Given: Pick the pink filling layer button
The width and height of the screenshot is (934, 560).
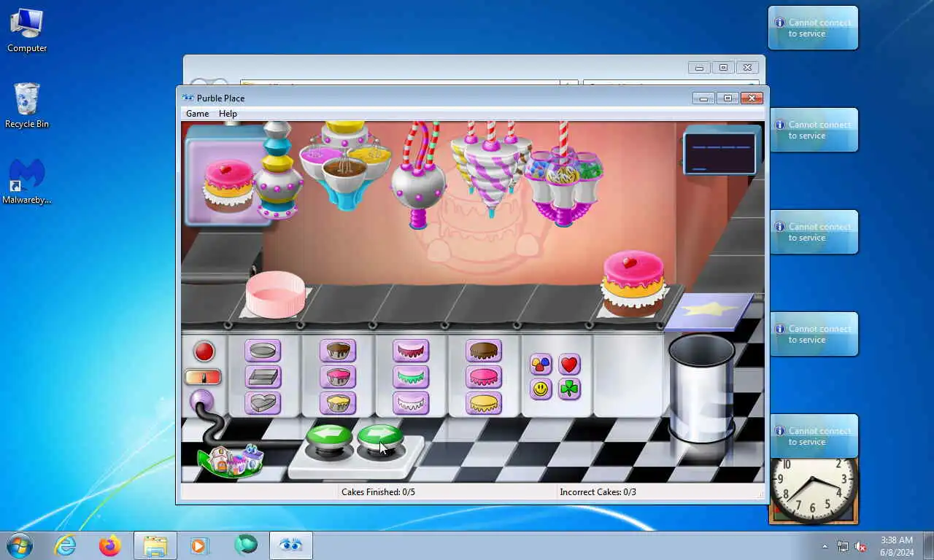Looking at the screenshot, I should pos(411,351).
